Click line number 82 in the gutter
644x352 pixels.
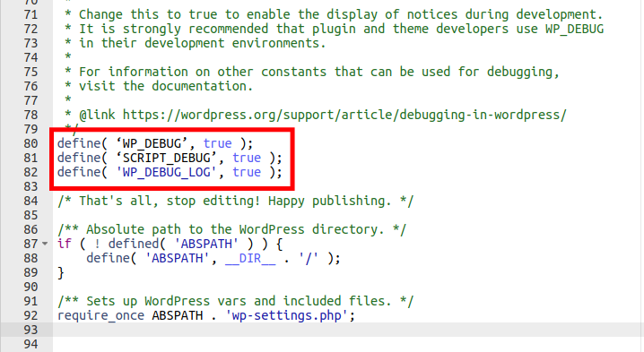[30, 172]
